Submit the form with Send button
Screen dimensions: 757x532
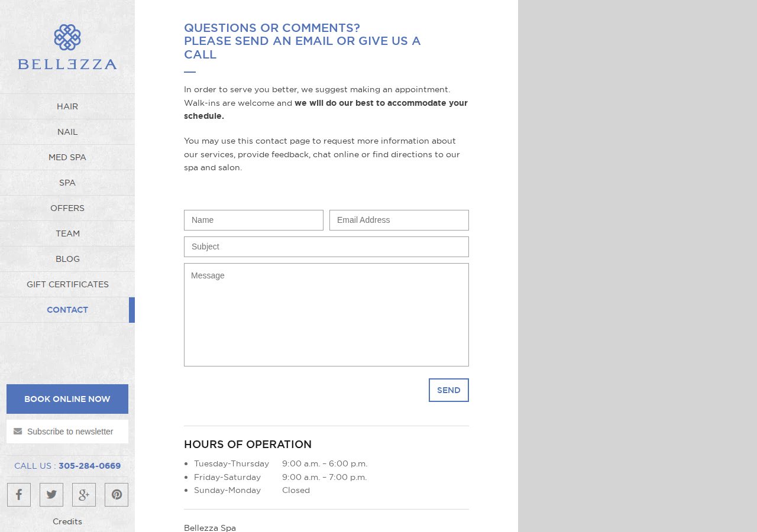point(449,390)
